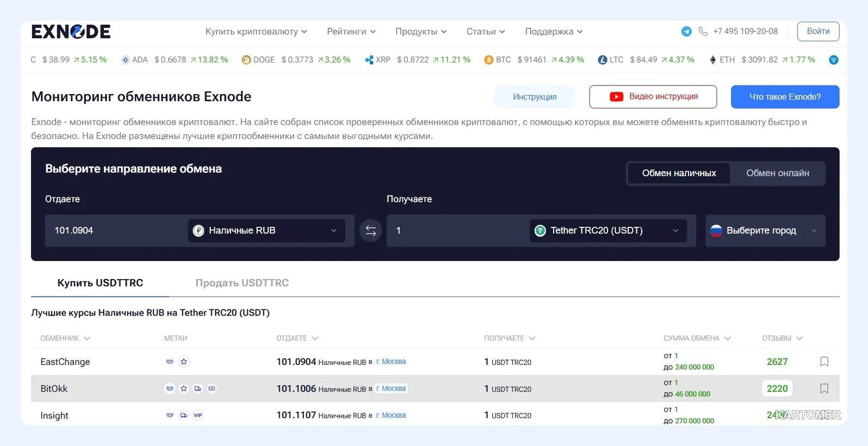868x446 pixels.
Task: Click the Telegram icon in the header
Action: click(x=686, y=32)
